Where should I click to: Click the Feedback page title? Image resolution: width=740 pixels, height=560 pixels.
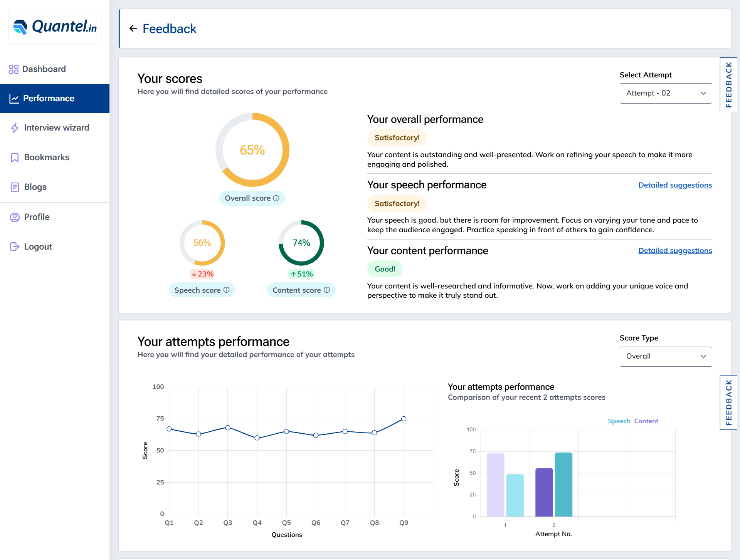[169, 29]
